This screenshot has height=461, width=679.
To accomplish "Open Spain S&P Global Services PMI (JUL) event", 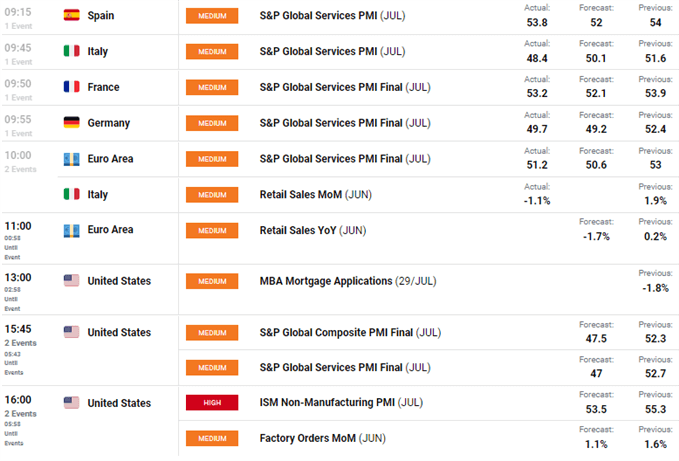I will [x=333, y=16].
